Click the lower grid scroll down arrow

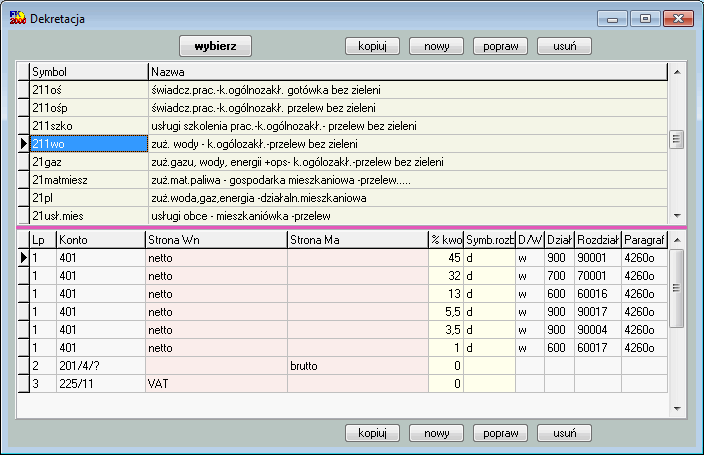pyautogui.click(x=677, y=408)
